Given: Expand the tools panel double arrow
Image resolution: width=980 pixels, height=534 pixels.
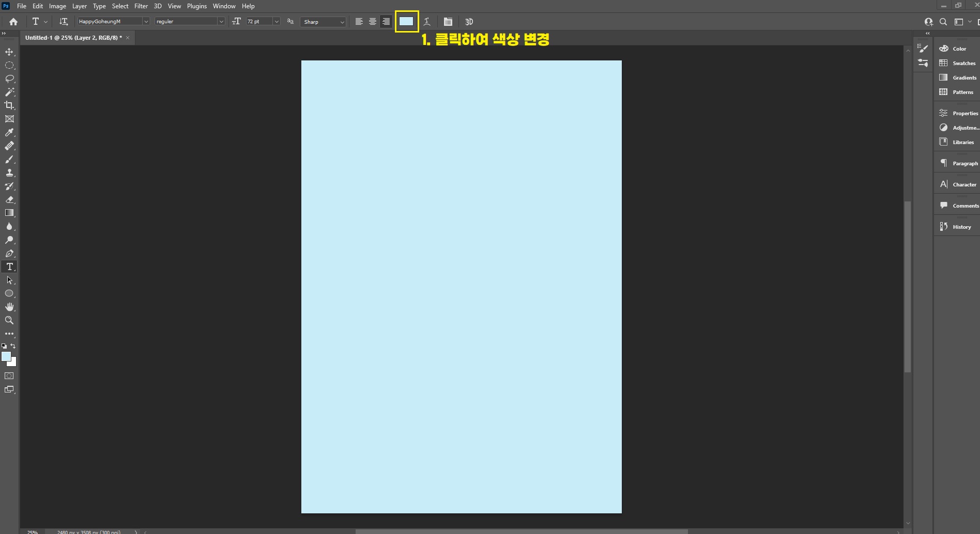Looking at the screenshot, I should [4, 33].
